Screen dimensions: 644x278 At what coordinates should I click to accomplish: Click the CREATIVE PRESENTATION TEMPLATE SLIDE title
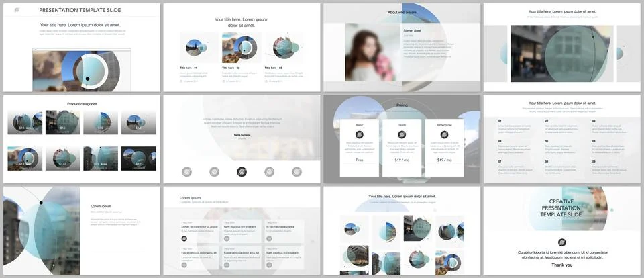click(561, 208)
